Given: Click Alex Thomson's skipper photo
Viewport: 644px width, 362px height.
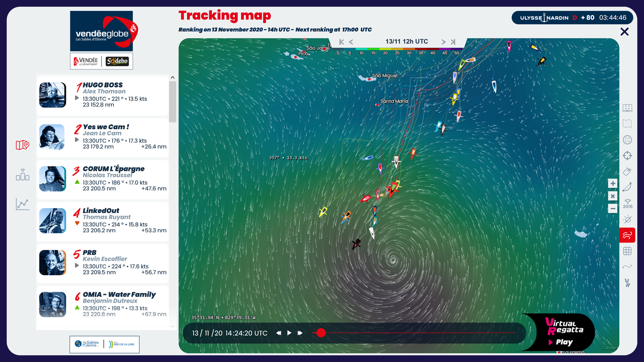Looking at the screenshot, I should [53, 95].
